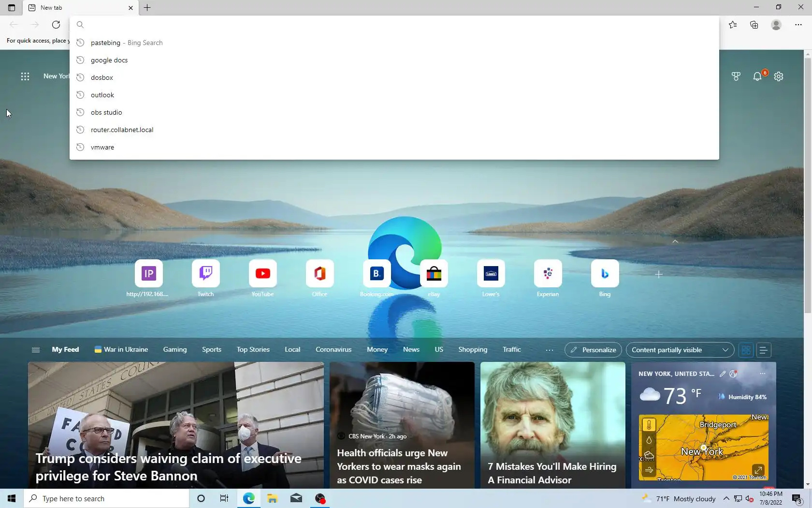Open File Explorer from the taskbar
The width and height of the screenshot is (812, 508).
[272, 498]
